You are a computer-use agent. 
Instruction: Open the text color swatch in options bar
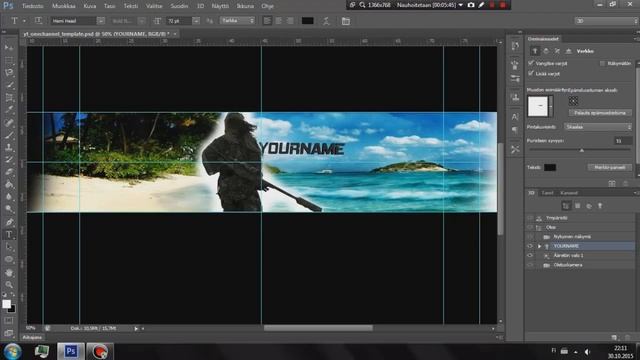point(307,20)
